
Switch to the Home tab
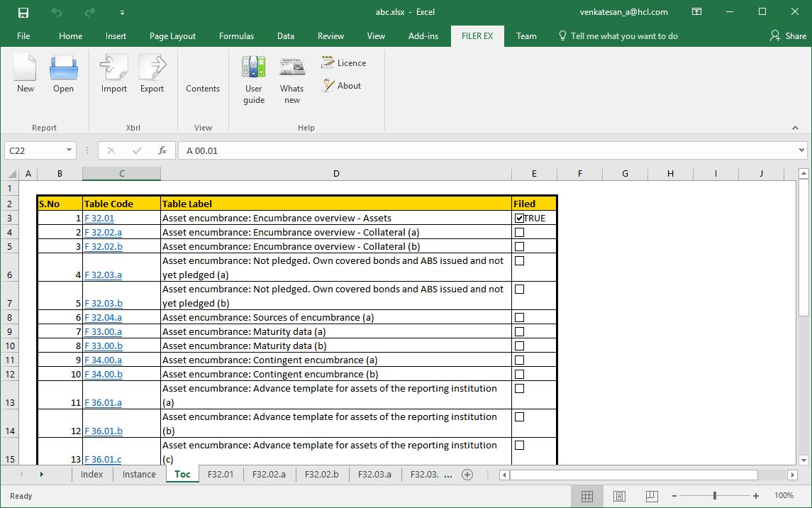[70, 35]
